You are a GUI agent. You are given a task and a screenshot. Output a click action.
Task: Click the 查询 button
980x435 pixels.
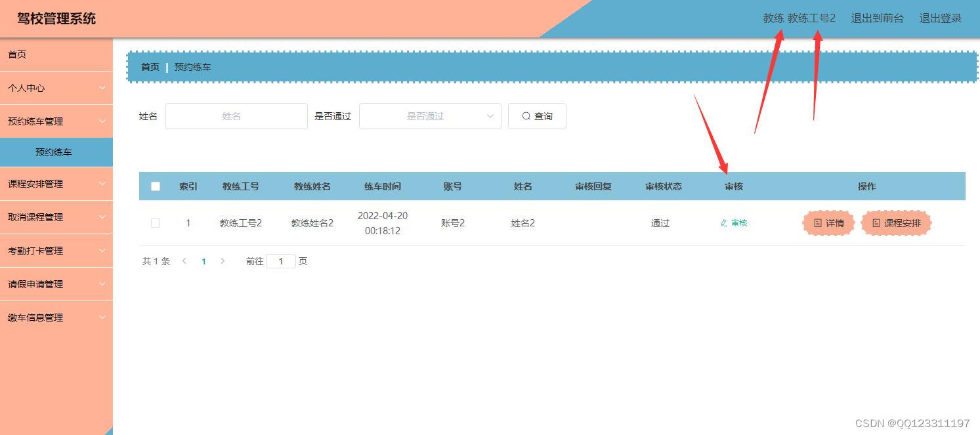pyautogui.click(x=537, y=116)
